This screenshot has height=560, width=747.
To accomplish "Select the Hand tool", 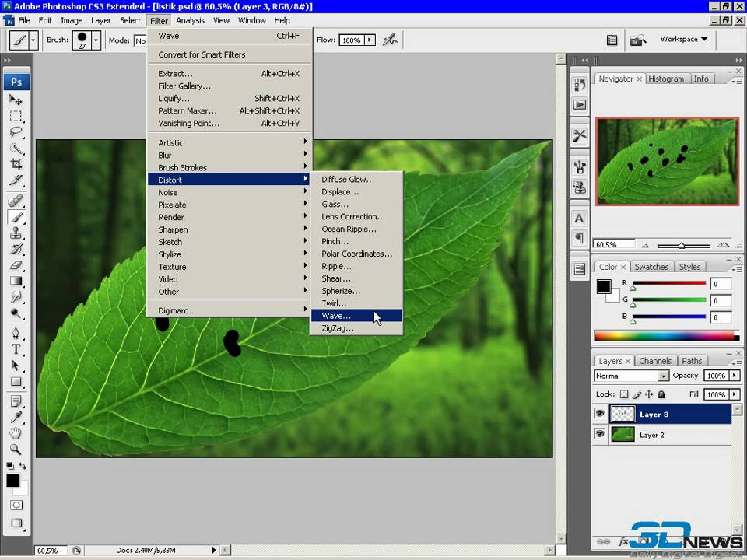I will point(16,433).
